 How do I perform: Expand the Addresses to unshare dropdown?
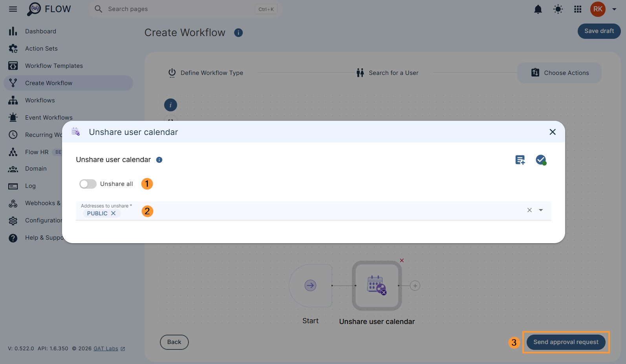[541, 210]
